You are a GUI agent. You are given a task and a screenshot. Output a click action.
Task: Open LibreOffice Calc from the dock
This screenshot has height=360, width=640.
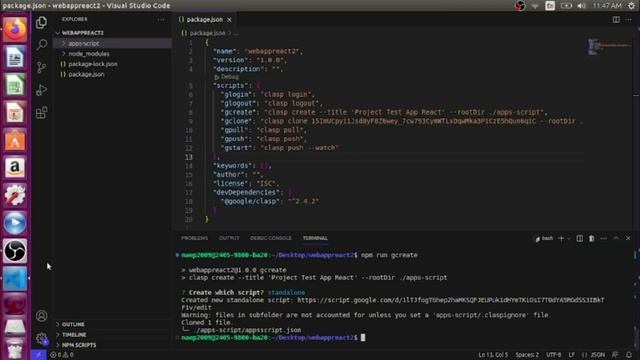click(15, 85)
